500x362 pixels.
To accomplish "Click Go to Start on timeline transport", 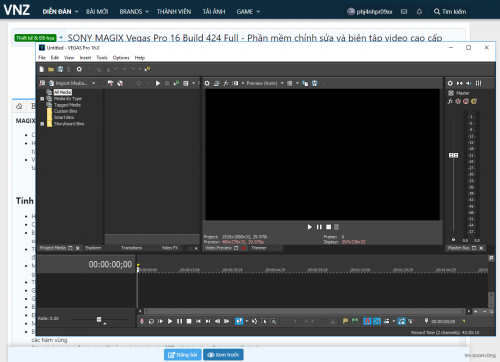I will click(x=198, y=321).
